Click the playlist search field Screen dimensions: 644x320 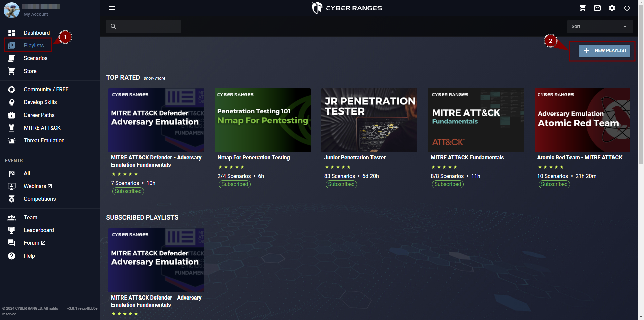tap(143, 26)
